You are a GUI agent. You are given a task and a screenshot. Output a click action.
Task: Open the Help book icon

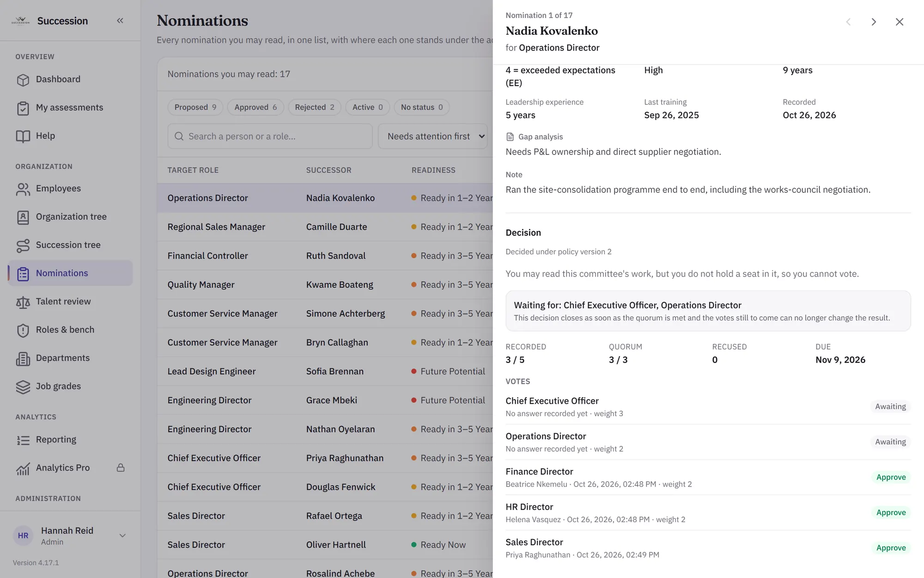23,136
